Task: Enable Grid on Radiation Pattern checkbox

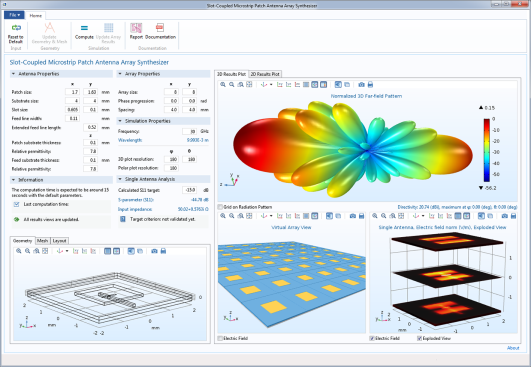Action: tap(220, 207)
